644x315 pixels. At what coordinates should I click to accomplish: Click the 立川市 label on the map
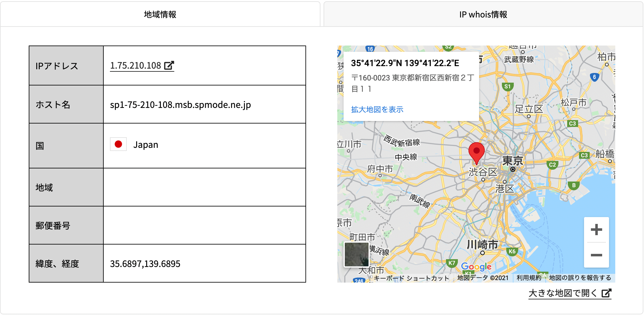349,144
